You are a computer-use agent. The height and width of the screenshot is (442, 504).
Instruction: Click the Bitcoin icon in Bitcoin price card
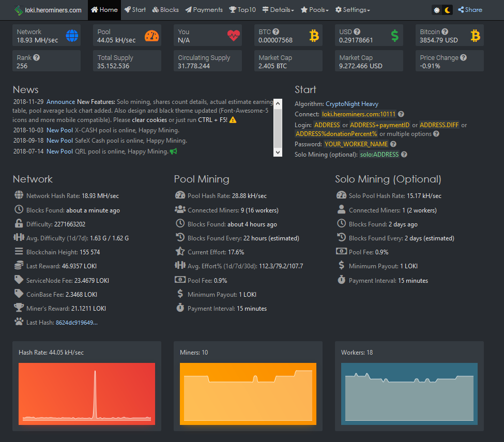(x=476, y=36)
